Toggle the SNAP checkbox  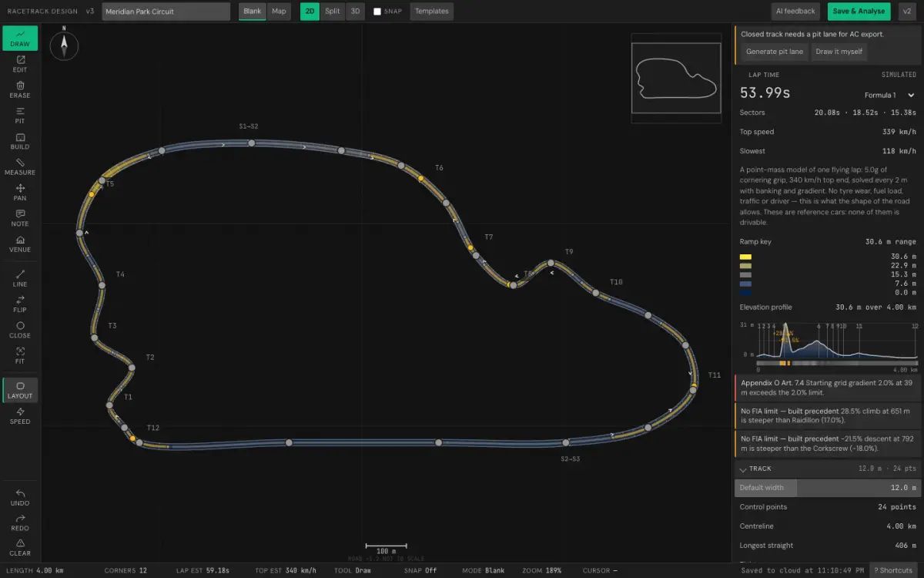tap(377, 12)
